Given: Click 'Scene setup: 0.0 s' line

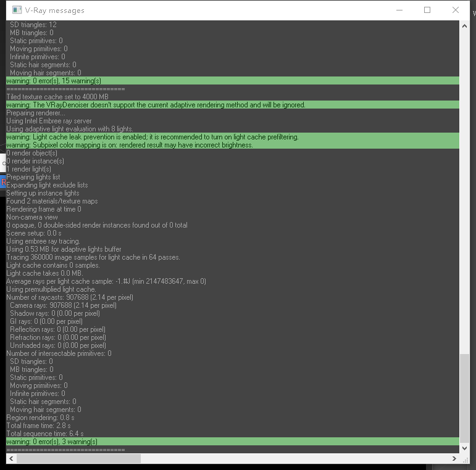Looking at the screenshot, I should coord(34,233).
